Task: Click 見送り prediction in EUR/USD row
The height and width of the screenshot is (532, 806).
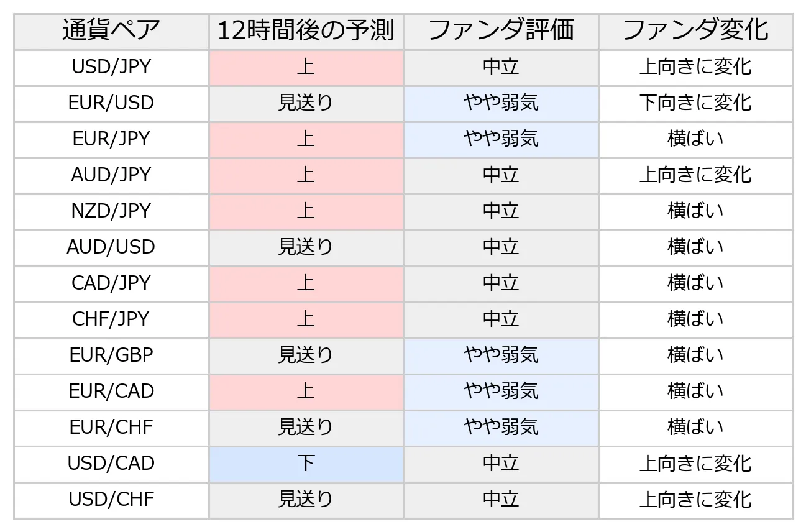Action: (306, 104)
